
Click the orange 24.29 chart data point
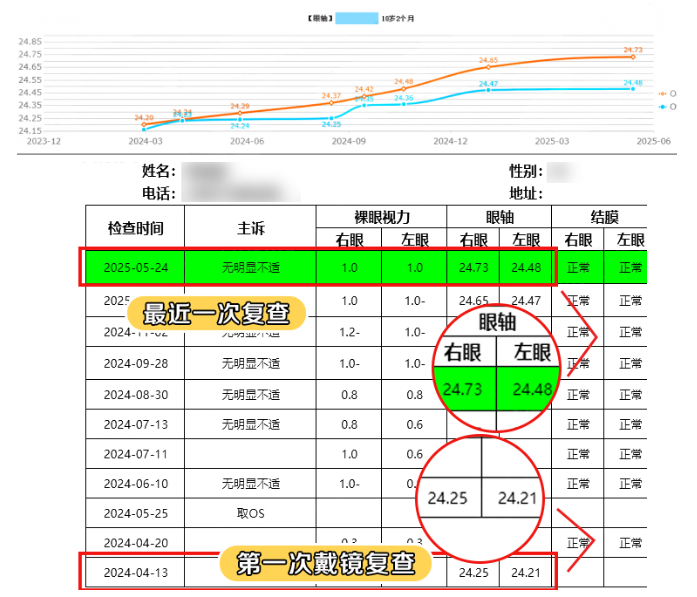tap(240, 112)
